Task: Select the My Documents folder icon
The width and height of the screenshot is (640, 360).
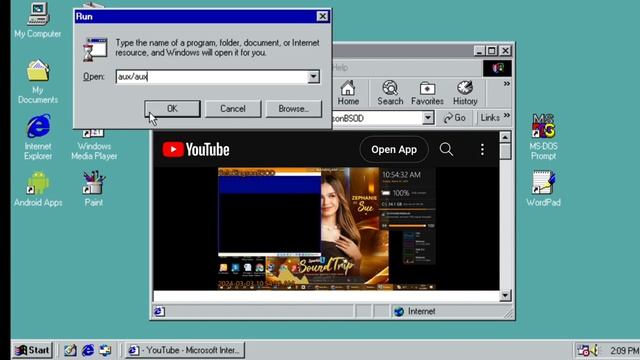Action: tap(38, 81)
